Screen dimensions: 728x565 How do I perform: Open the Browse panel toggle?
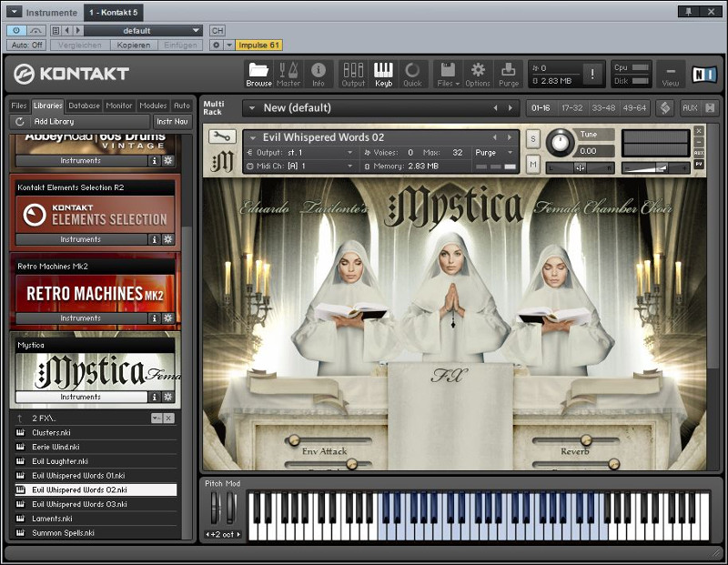pyautogui.click(x=258, y=74)
